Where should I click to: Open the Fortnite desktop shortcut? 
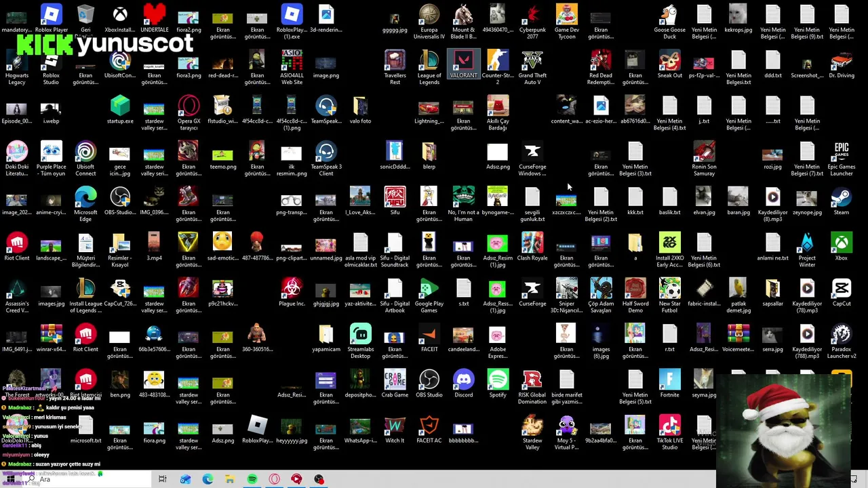669,384
